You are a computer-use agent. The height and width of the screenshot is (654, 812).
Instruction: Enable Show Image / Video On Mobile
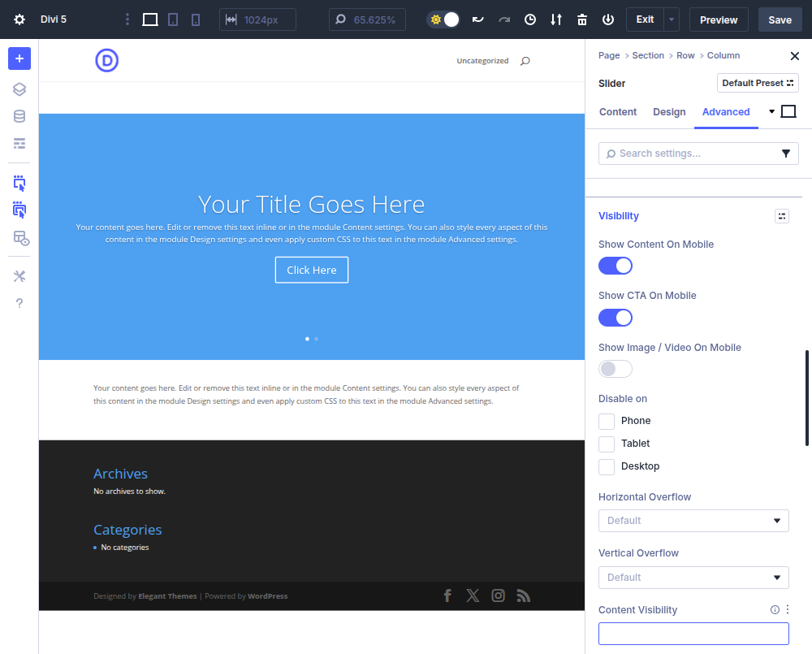pos(615,369)
